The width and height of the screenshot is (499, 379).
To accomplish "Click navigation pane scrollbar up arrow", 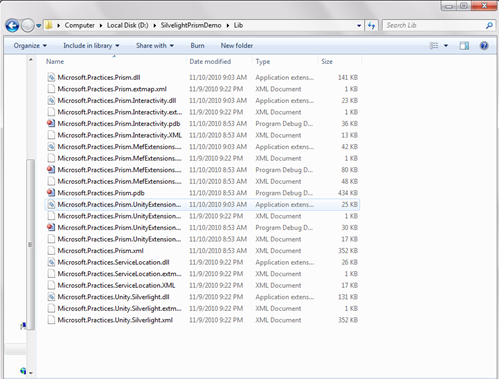I will 31,60.
